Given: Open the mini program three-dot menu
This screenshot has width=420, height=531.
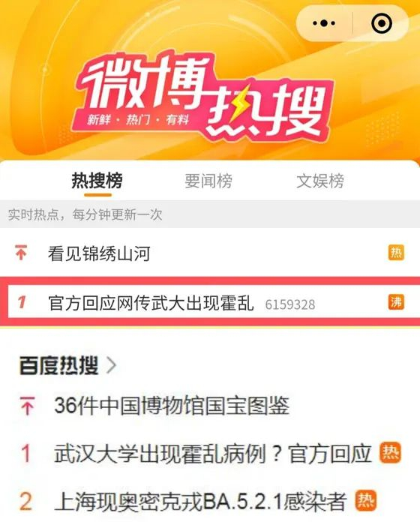Looking at the screenshot, I should pos(324,23).
